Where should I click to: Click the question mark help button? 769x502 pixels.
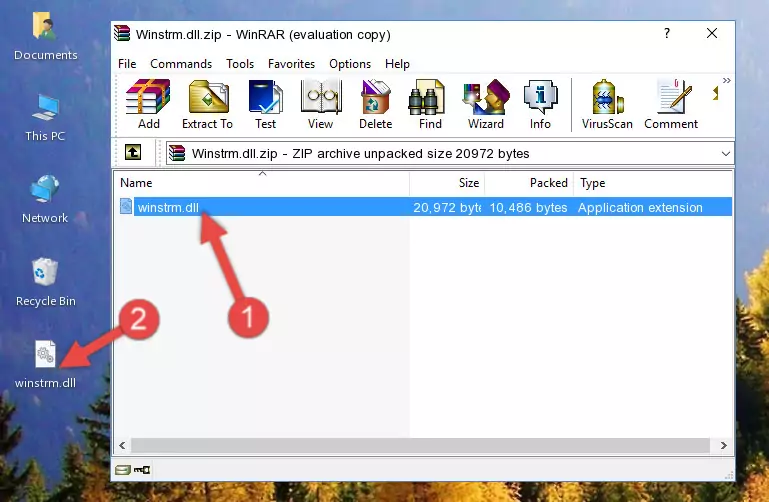pos(667,33)
